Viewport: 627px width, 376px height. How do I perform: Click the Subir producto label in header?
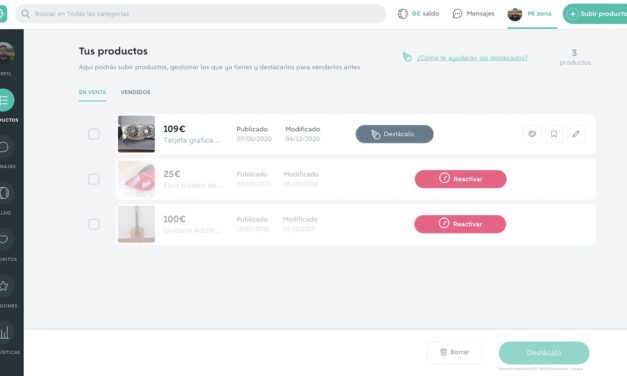pyautogui.click(x=603, y=14)
